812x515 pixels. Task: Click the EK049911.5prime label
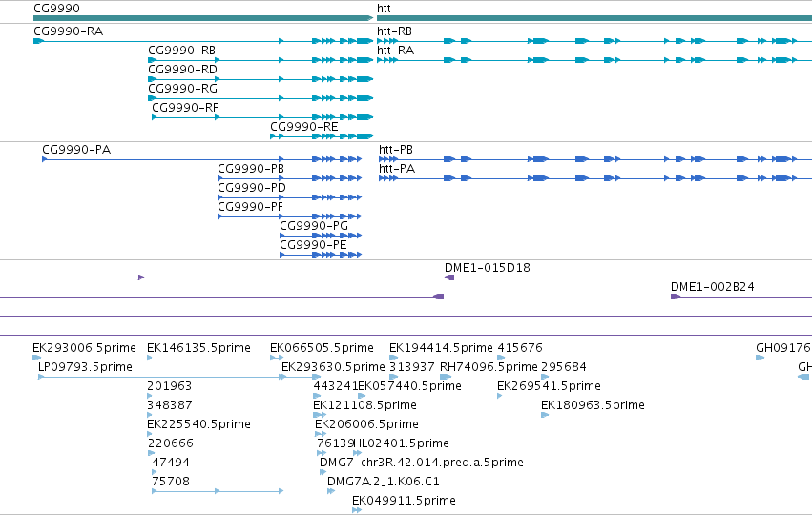click(x=404, y=501)
